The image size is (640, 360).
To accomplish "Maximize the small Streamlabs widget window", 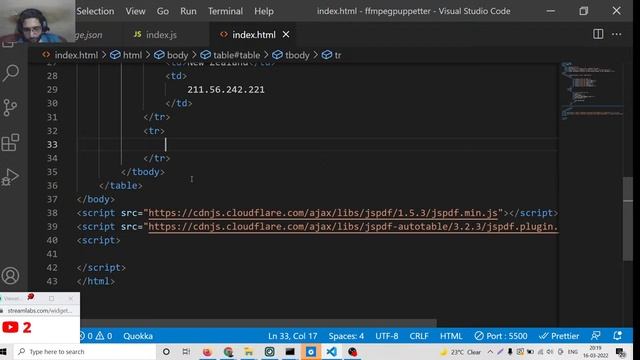I will pos(51,298).
